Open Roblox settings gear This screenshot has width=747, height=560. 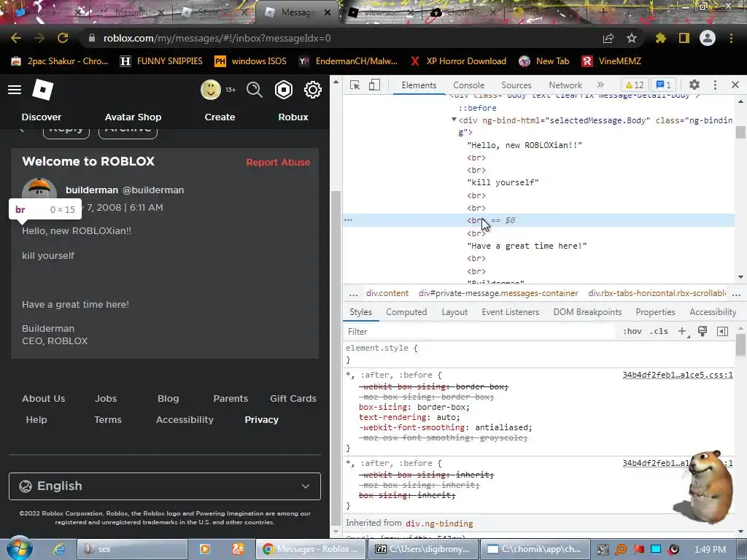[312, 90]
